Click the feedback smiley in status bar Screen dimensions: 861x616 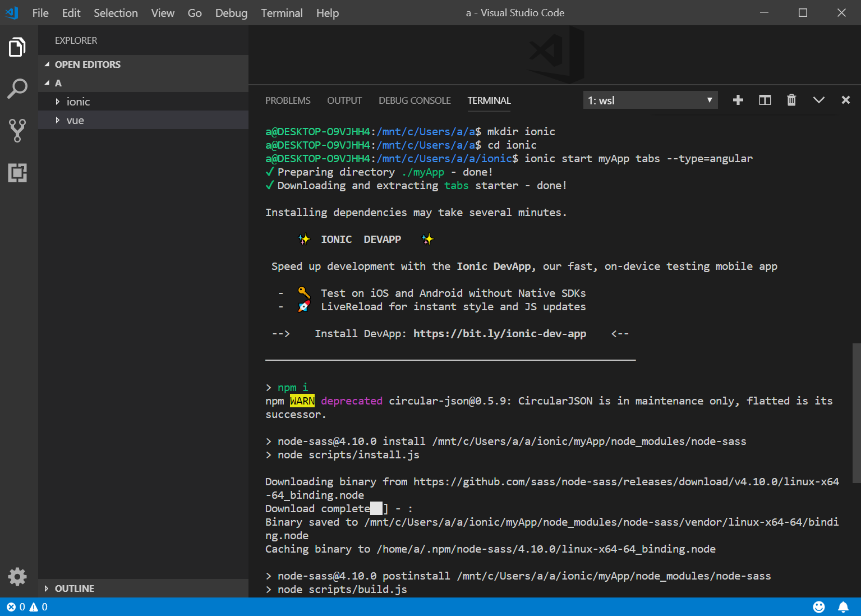tap(819, 606)
